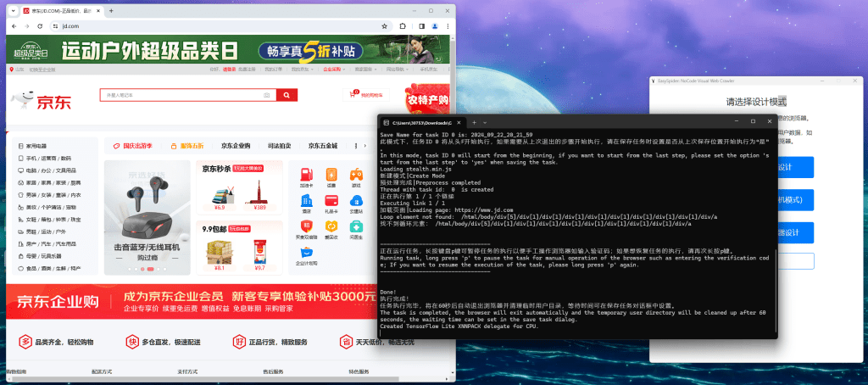Open the 男装 / 女装 / 童装 / 内衣 category
Screen dimensions: 868x385
click(50, 195)
